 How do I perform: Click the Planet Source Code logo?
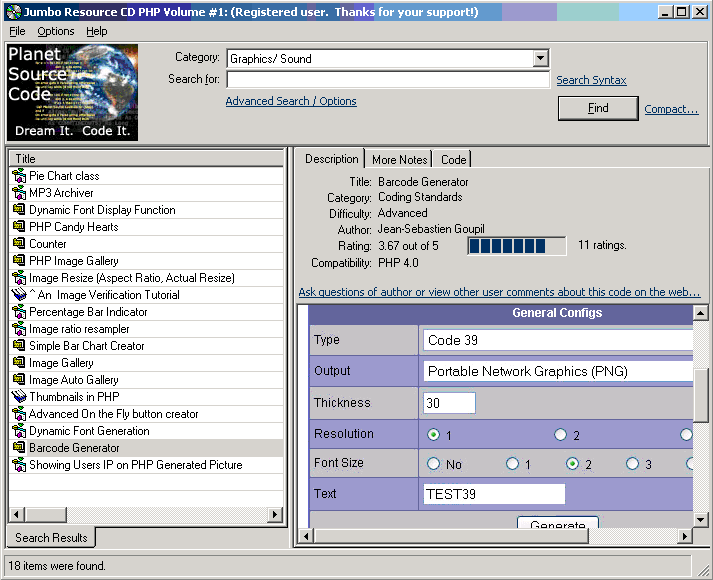coord(72,92)
